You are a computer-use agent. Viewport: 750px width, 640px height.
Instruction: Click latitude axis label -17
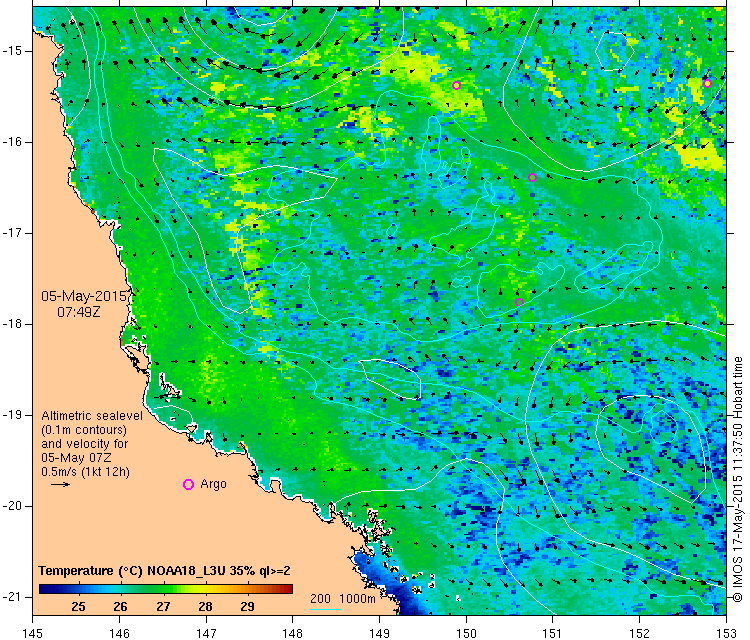[x=11, y=233]
